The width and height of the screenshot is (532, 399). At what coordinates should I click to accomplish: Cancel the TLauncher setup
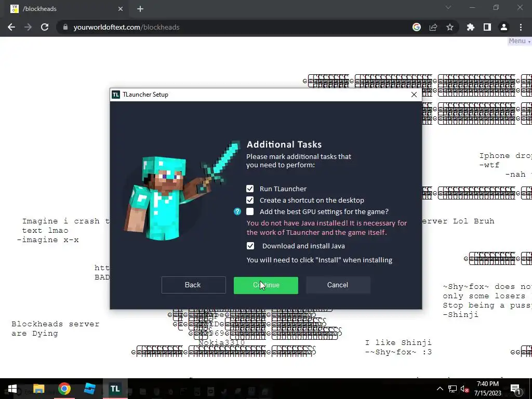pyautogui.click(x=338, y=285)
